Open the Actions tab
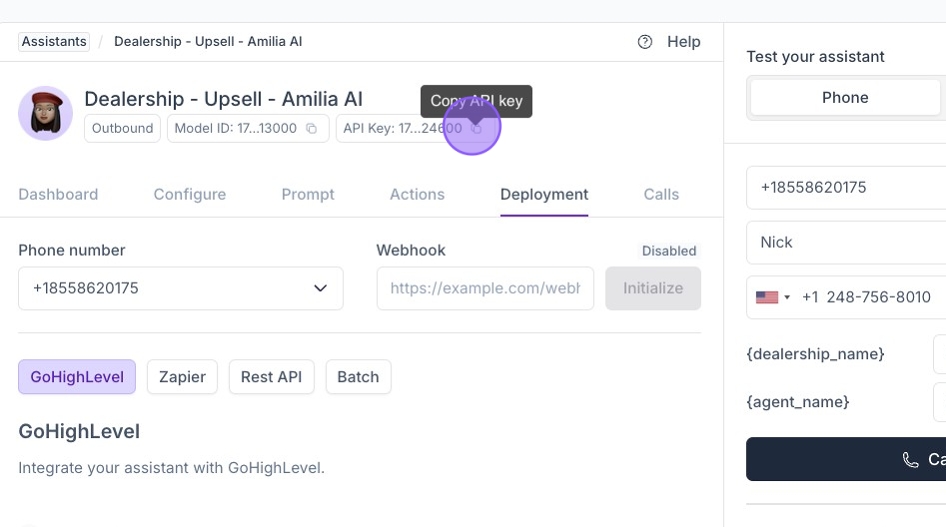Screen dimensions: 946x527 [x=417, y=194]
